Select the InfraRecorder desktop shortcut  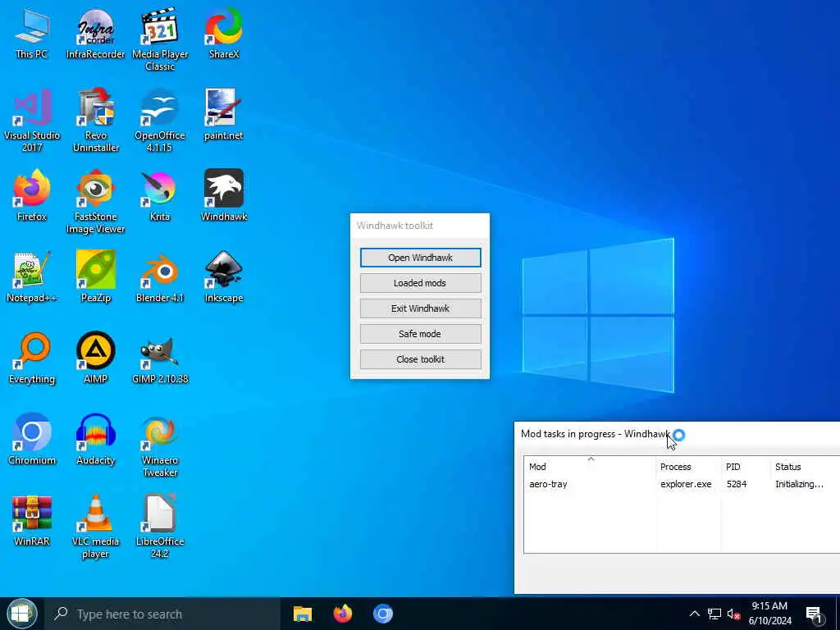click(95, 34)
